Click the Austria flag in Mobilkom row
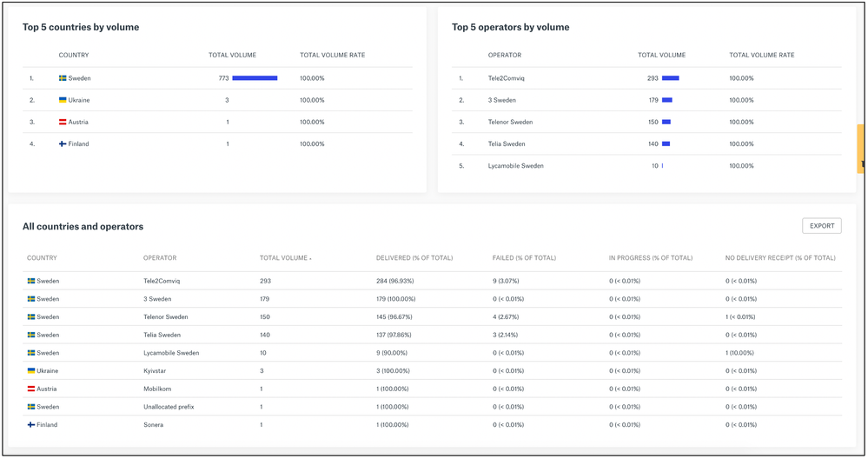 coord(31,389)
